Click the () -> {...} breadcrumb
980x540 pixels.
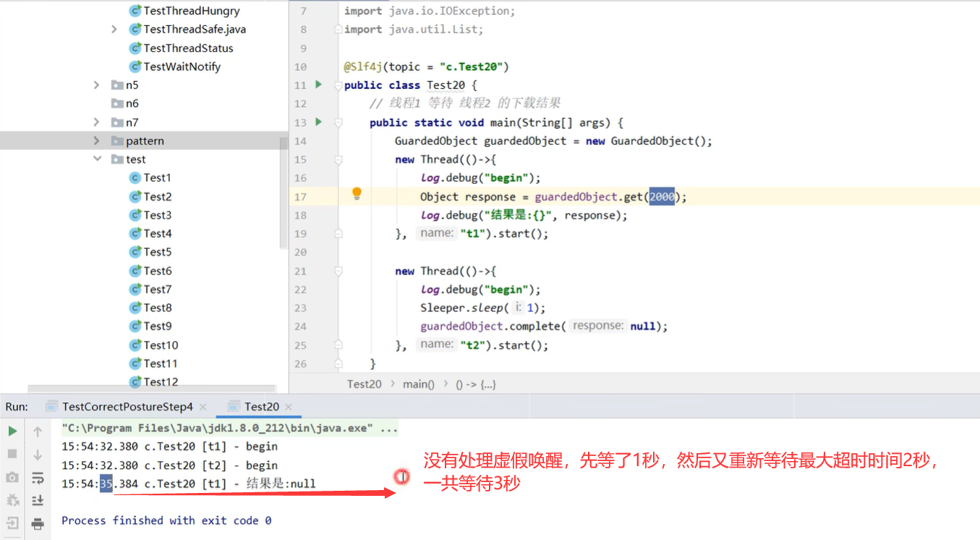coord(476,384)
